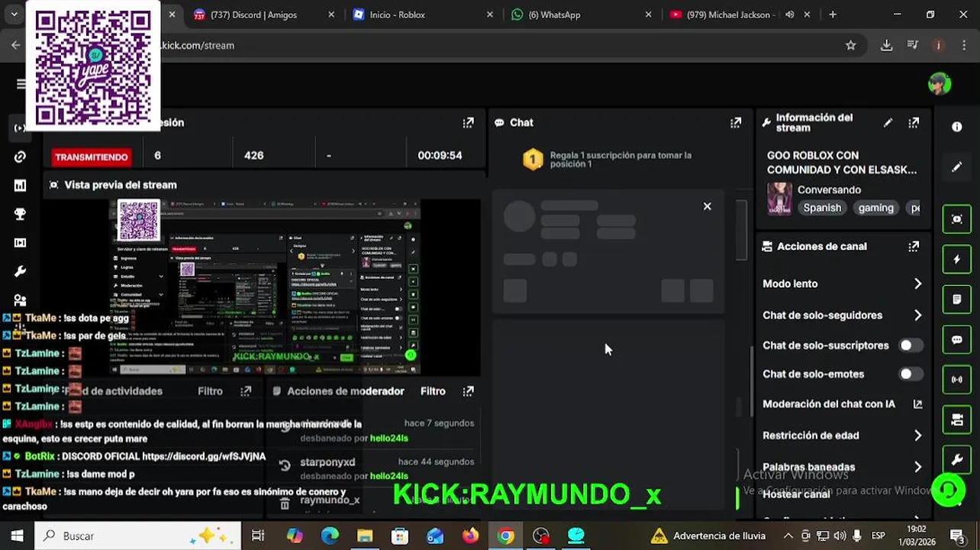980x550 pixels.
Task: Click the Filtro button in activity feed
Action: (210, 391)
